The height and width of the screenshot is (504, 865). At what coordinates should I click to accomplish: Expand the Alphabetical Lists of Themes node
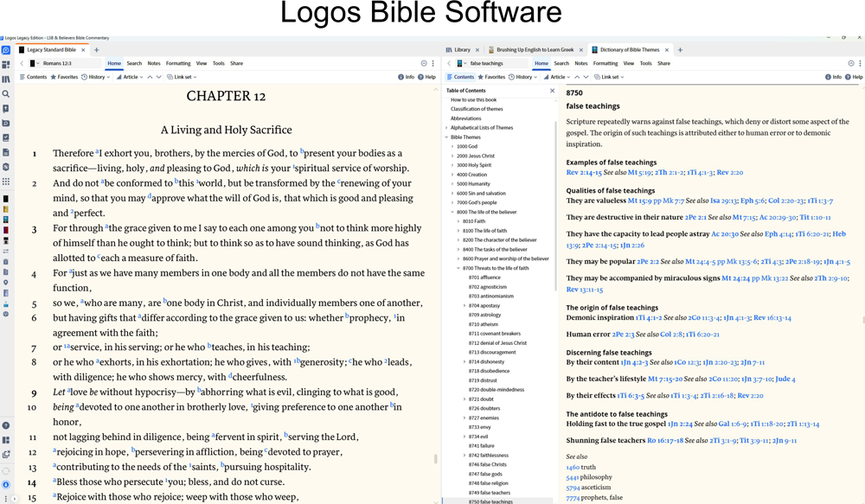tap(446, 128)
